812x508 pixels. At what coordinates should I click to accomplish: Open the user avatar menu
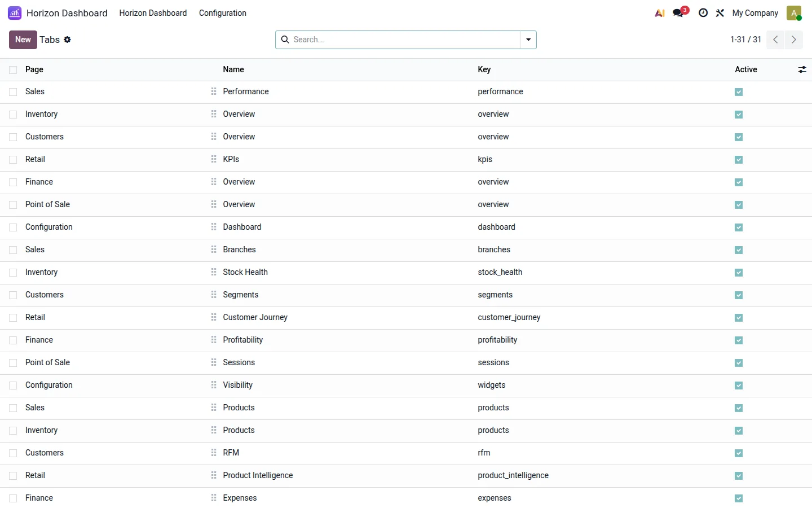click(x=794, y=13)
